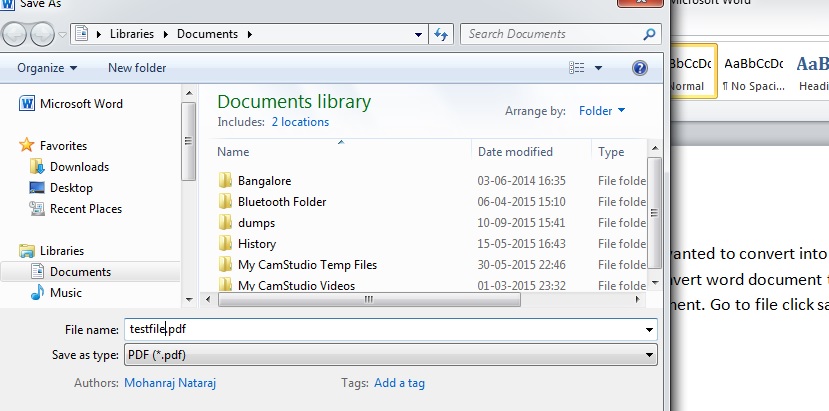The image size is (829, 411).
Task: Select My CamStudio Videos folder icon
Action: click(x=225, y=285)
